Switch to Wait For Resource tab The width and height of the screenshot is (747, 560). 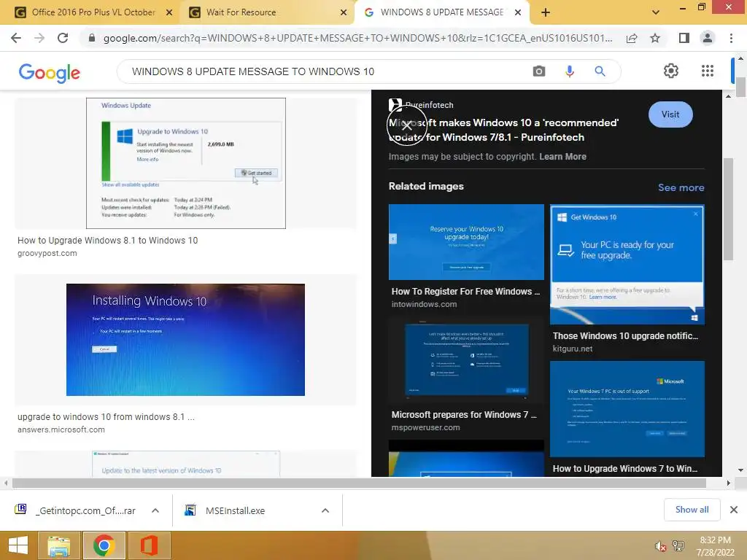268,12
